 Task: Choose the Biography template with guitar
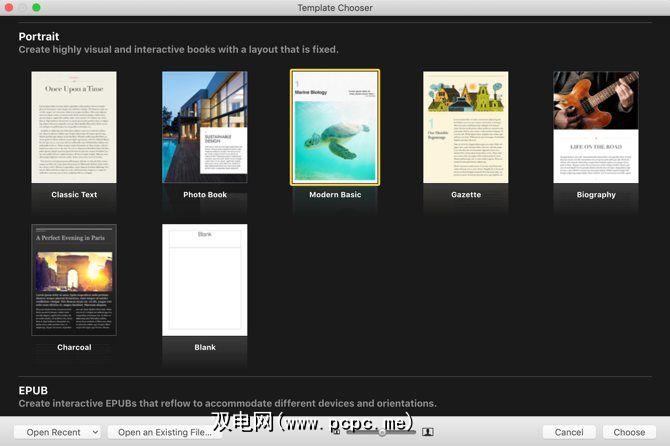596,127
